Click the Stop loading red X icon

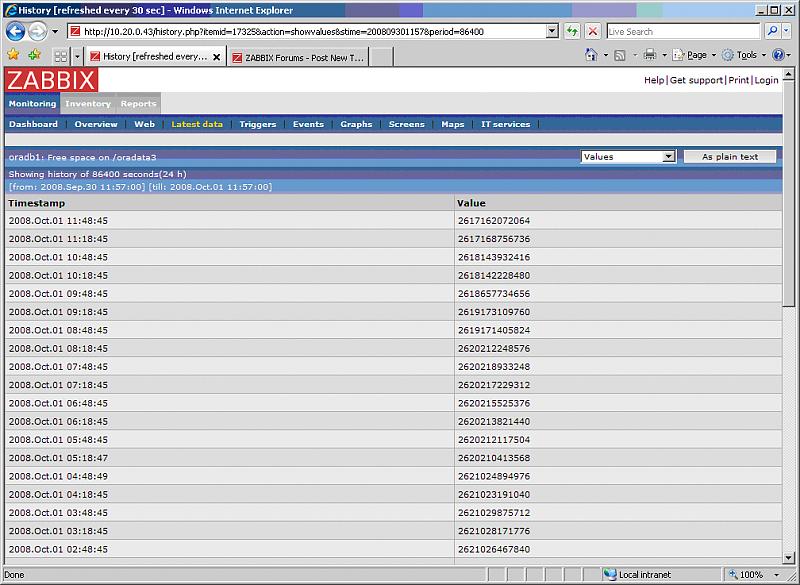[593, 31]
